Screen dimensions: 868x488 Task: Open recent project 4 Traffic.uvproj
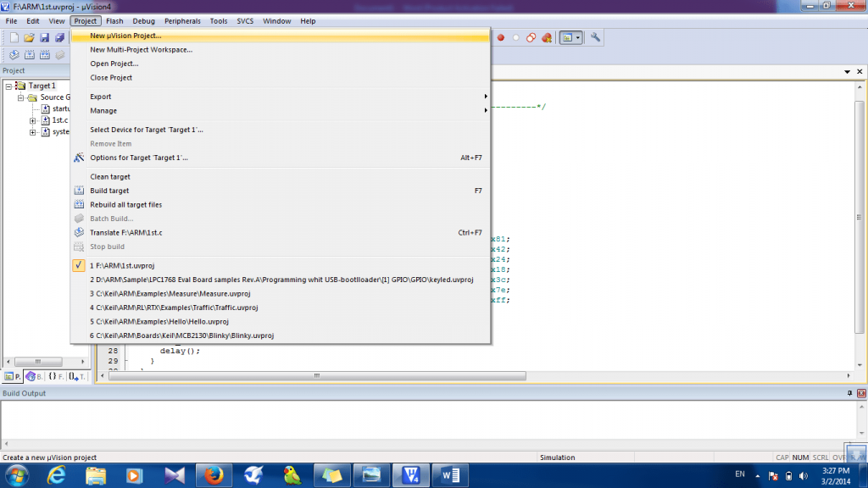click(280, 308)
